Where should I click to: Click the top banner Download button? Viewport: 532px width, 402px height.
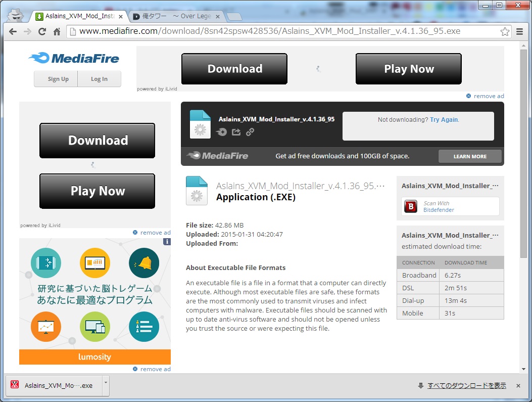pyautogui.click(x=234, y=69)
